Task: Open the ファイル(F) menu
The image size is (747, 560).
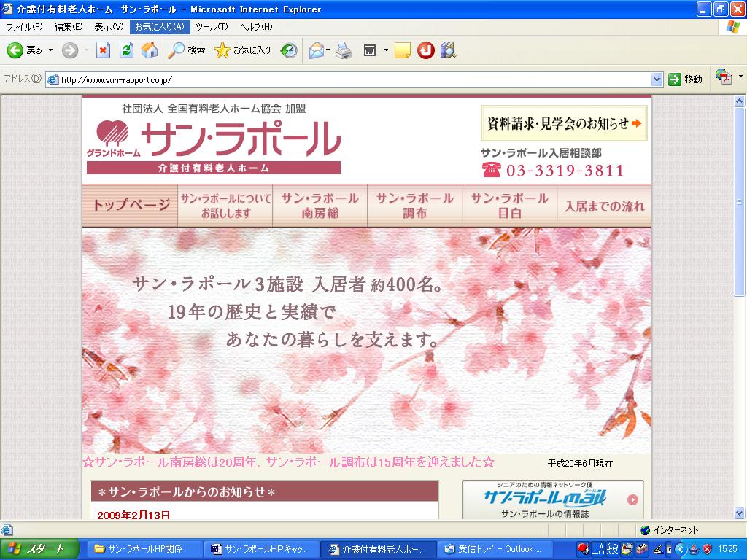Action: (x=24, y=27)
